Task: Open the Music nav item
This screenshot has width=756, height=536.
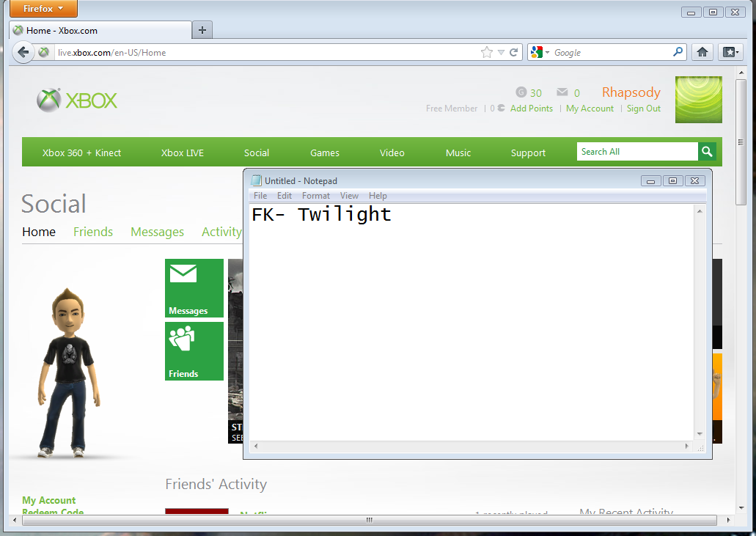Action: [x=458, y=153]
